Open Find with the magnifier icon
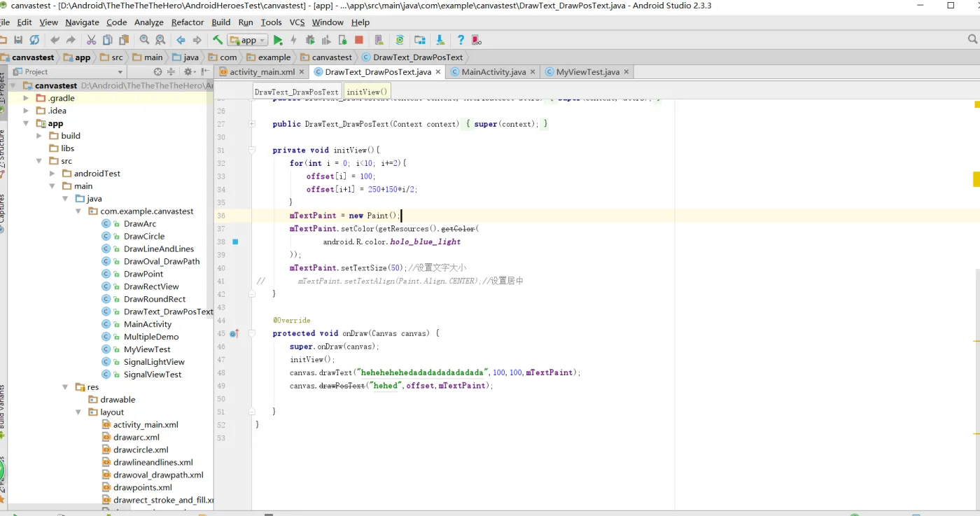Viewport: 980px width, 516px height. pos(144,40)
